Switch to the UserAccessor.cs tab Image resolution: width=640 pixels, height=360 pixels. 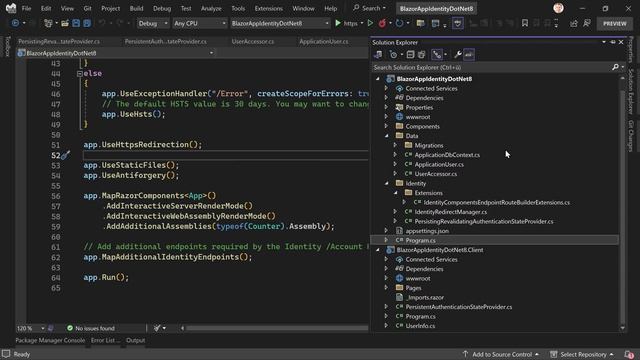pyautogui.click(x=253, y=41)
